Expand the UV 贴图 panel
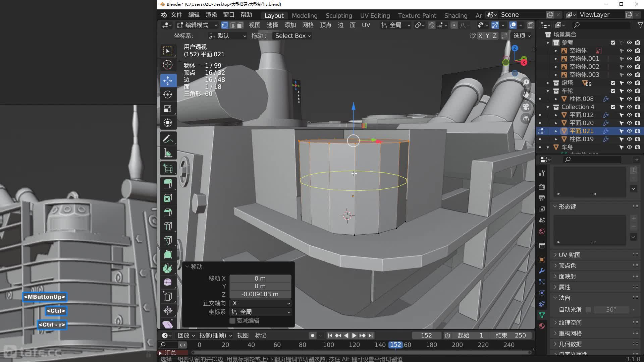Image resolution: width=644 pixels, height=362 pixels. (x=570, y=255)
